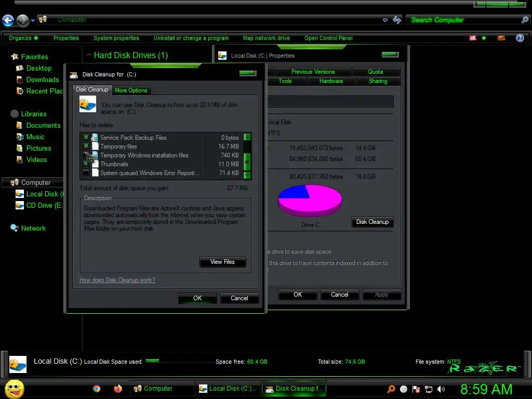Cancel the Disk Cleanup dialog
The image size is (532, 399).
pos(240,298)
